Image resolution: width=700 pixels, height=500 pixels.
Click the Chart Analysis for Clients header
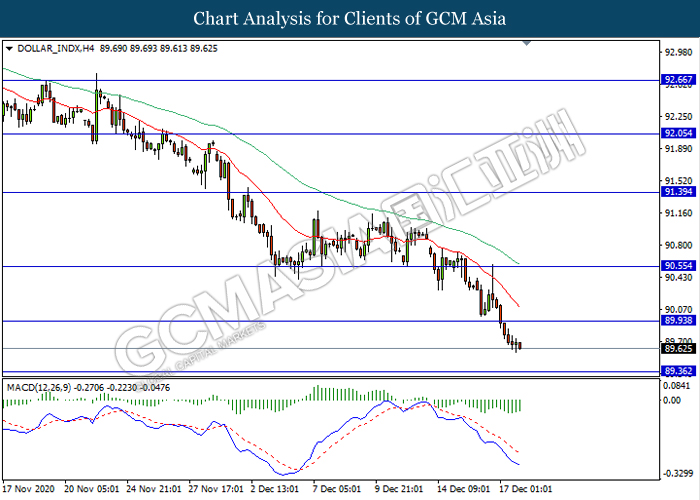[x=350, y=18]
